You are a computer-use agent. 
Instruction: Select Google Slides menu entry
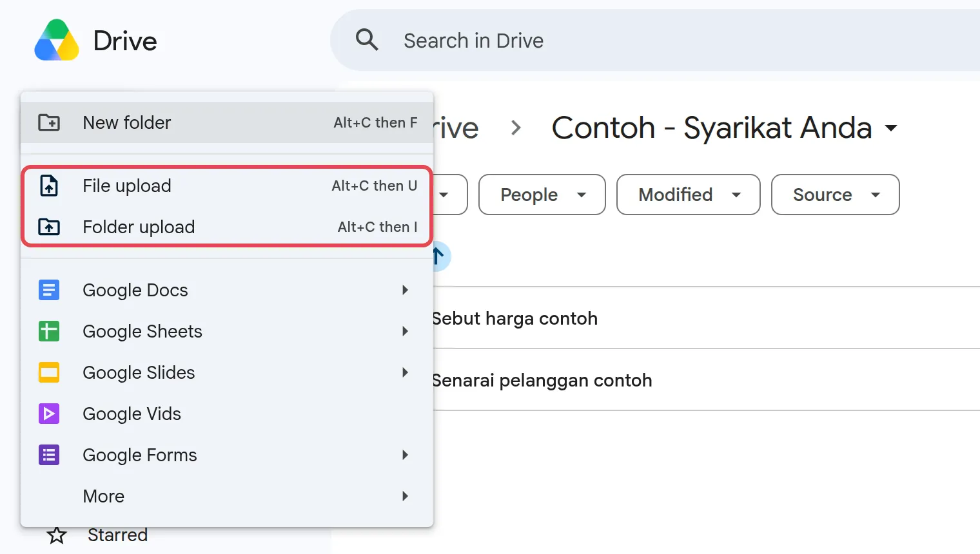tap(227, 372)
